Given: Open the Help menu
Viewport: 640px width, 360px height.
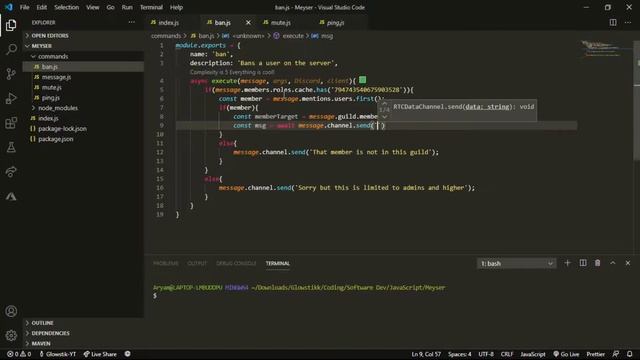Looking at the screenshot, I should tap(176, 7).
